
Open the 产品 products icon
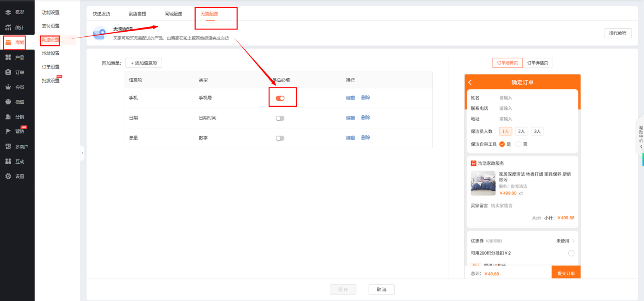[8, 57]
